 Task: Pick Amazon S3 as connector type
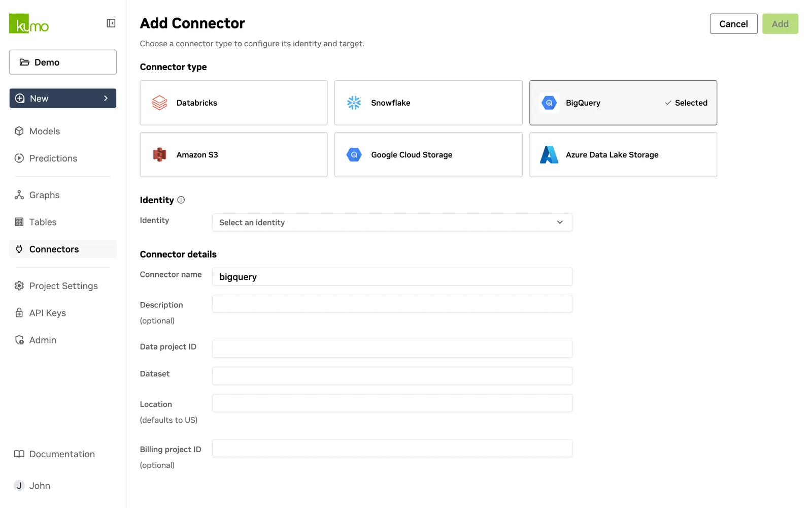233,154
